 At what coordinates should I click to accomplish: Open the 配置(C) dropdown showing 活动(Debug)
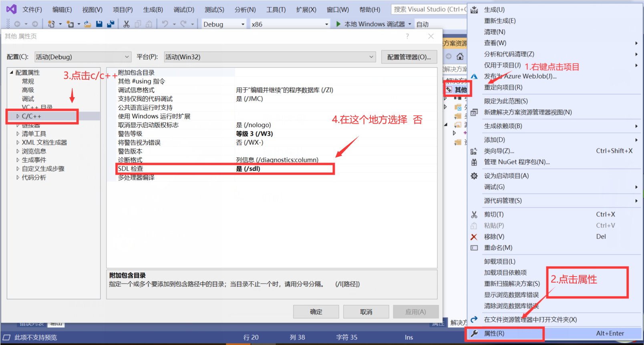pyautogui.click(x=83, y=57)
